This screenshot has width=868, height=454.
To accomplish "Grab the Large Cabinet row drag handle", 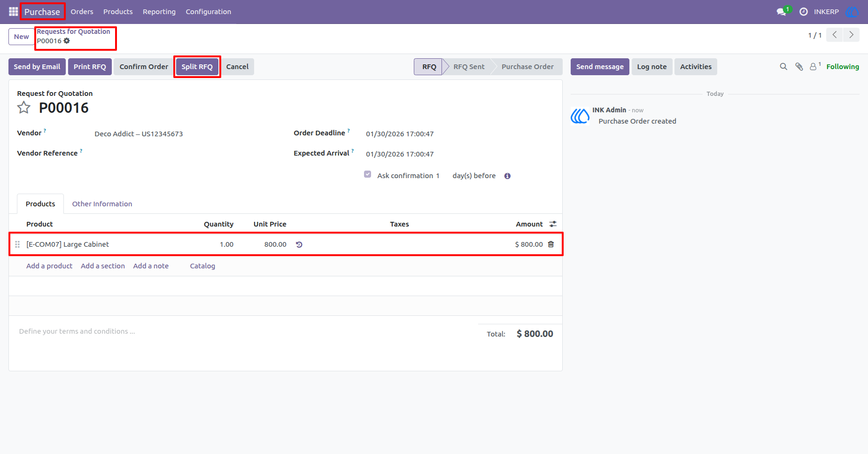I will click(17, 244).
